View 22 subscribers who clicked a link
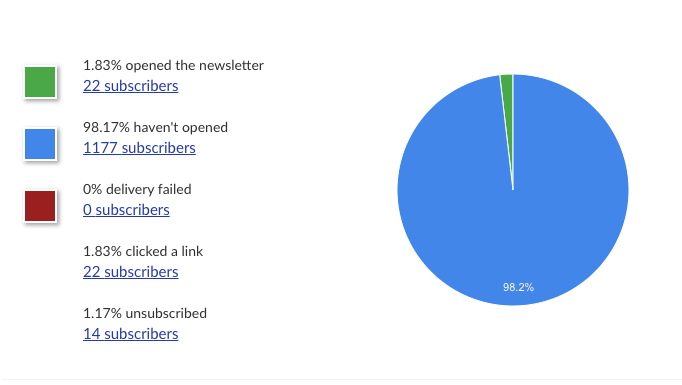This screenshot has width=682, height=385. coord(130,272)
